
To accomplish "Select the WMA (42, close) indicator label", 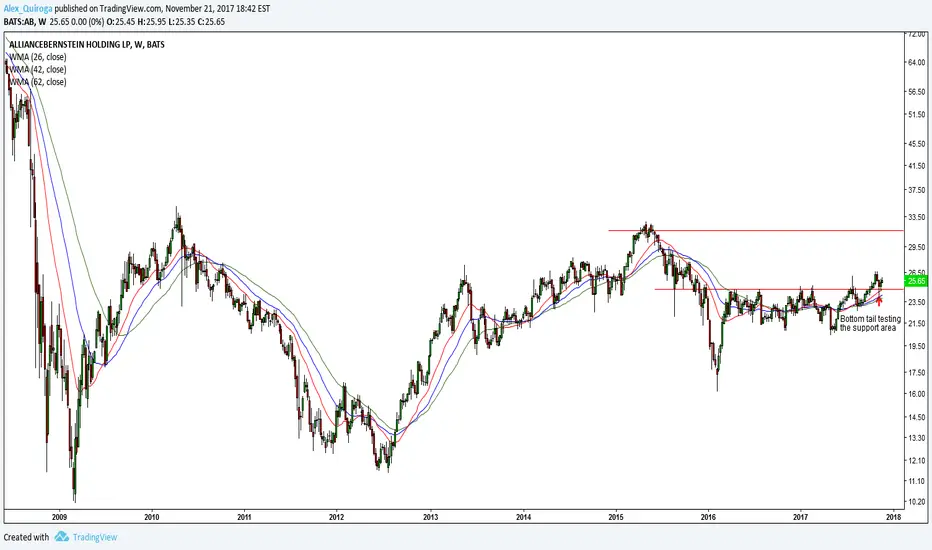I will [x=37, y=70].
